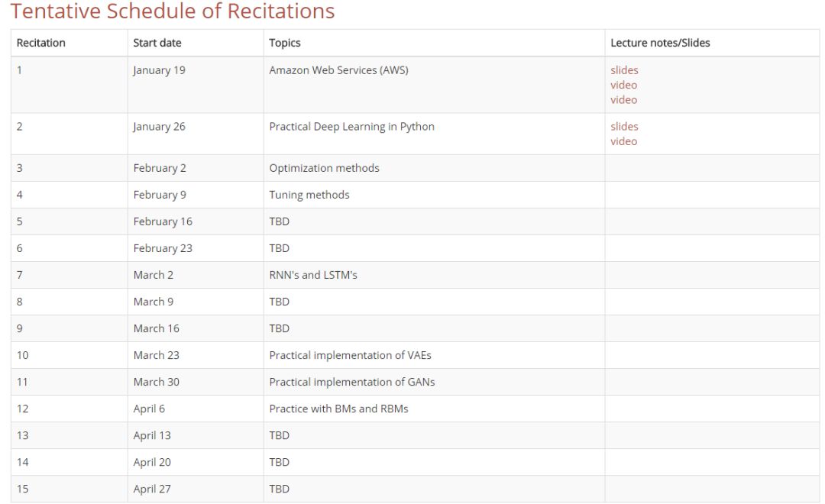Click the February 16 start date
825x504 pixels.
(x=163, y=221)
